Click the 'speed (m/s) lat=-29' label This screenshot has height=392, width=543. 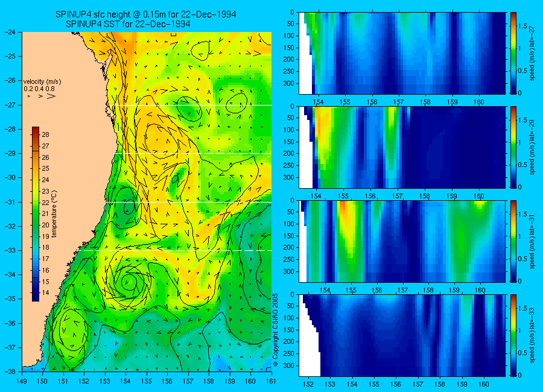(x=532, y=147)
